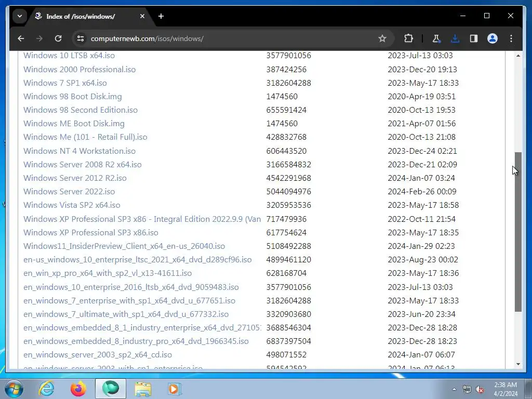Screen dimensions: 532x399
Task: Download Windows NT 4 Workstation.iso
Action: pyautogui.click(x=79, y=151)
